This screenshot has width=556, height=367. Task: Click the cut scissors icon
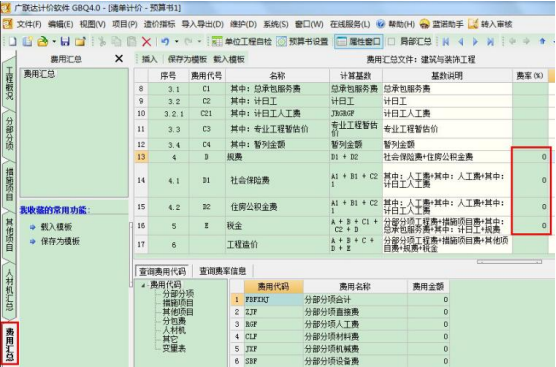(x=102, y=41)
